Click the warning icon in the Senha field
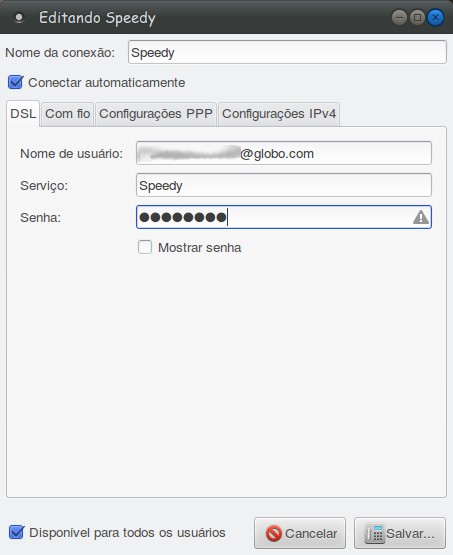This screenshot has width=453, height=555. coord(421,217)
